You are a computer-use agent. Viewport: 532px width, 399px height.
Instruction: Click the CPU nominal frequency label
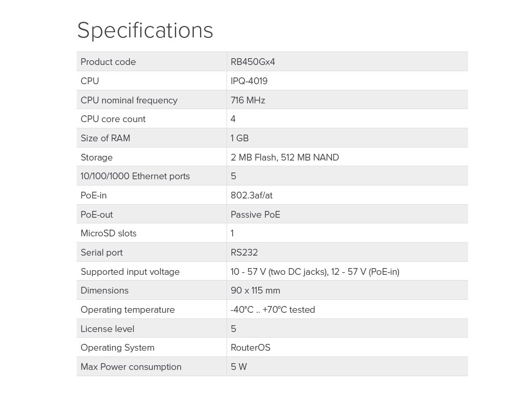(x=129, y=100)
